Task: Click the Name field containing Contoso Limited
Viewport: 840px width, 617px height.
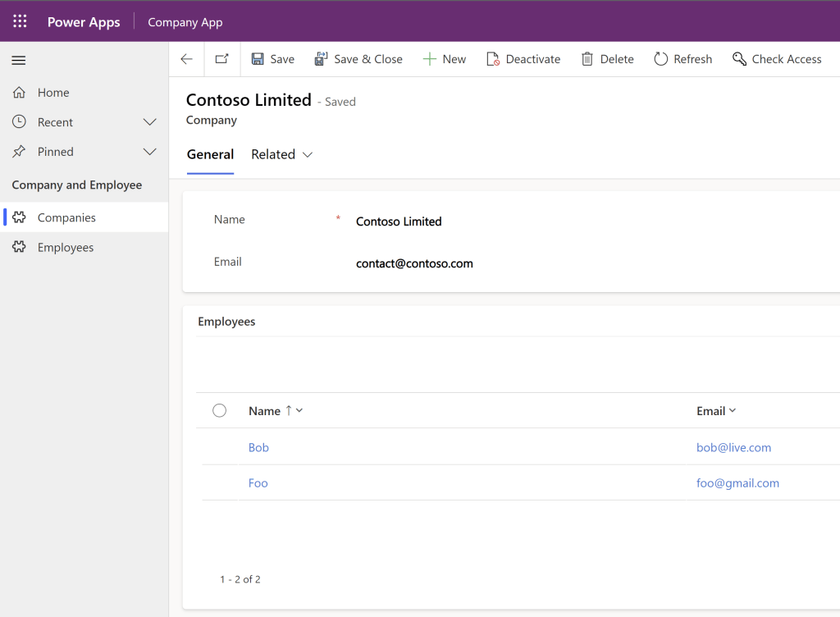Action: pos(399,222)
